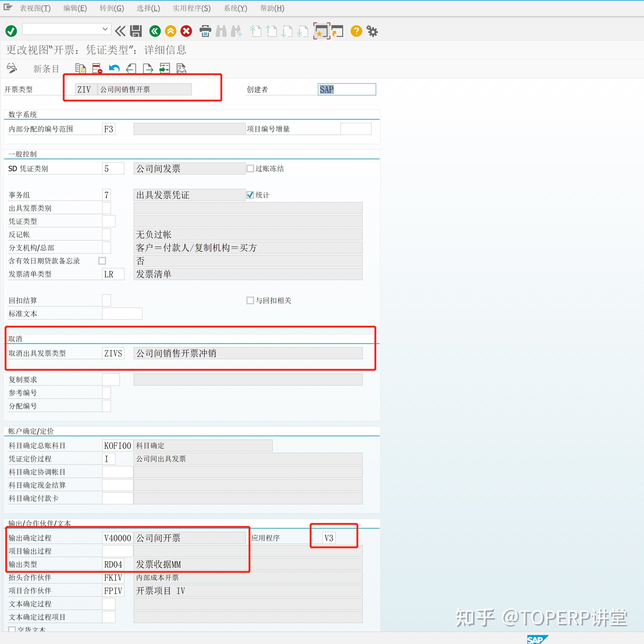Click the 新条目 button

pos(46,69)
